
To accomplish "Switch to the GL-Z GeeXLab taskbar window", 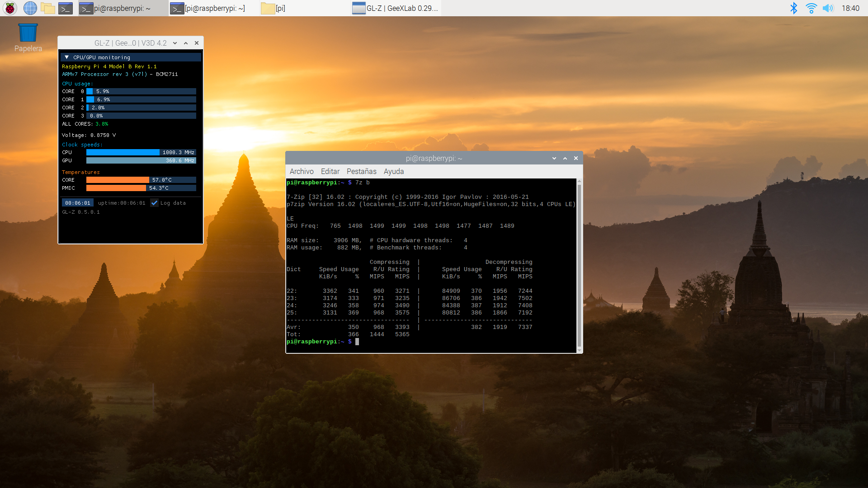I will (x=396, y=8).
